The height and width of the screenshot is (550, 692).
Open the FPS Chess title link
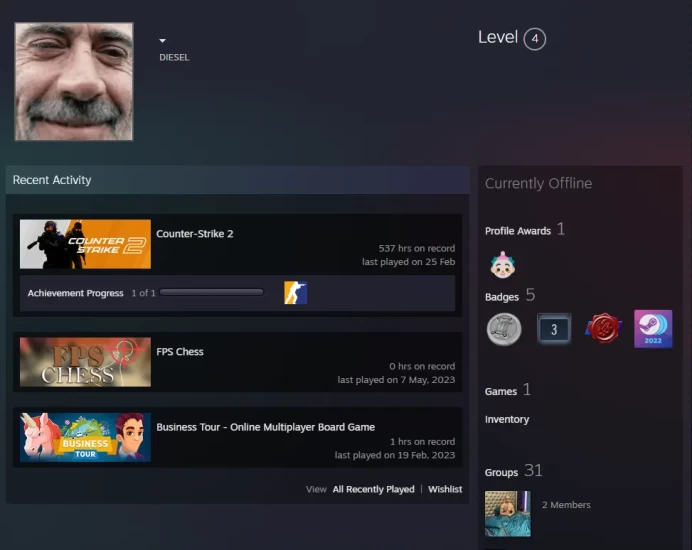click(180, 352)
